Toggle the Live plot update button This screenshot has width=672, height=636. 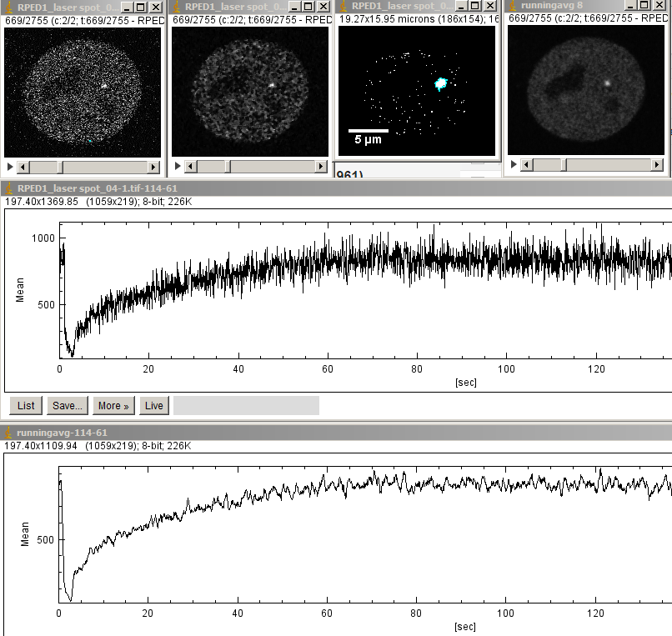tap(154, 405)
